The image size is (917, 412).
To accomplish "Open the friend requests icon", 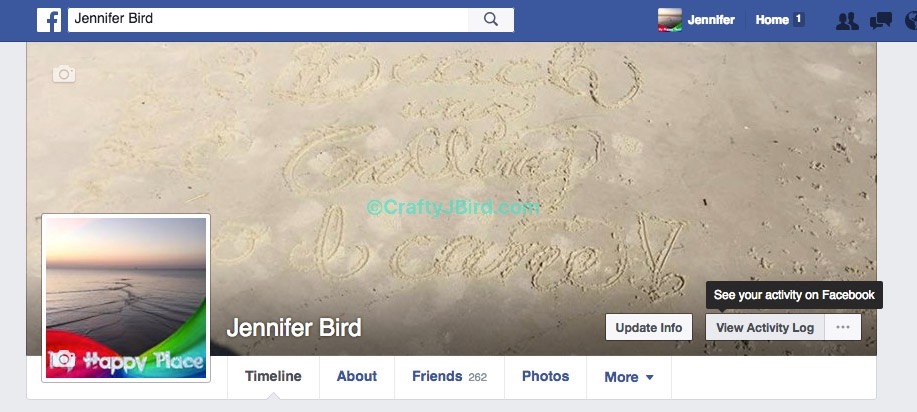I will click(847, 20).
